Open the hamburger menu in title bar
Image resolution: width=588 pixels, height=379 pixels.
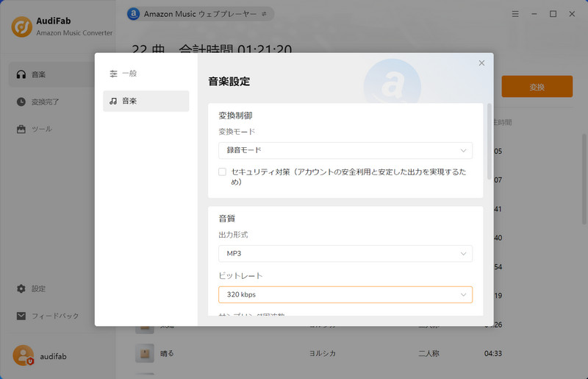coord(515,14)
